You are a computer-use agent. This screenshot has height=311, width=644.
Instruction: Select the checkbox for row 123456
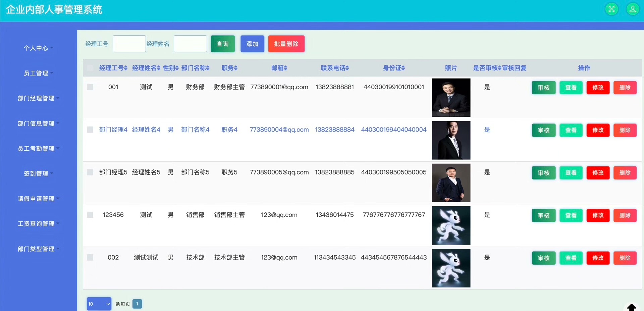[90, 215]
